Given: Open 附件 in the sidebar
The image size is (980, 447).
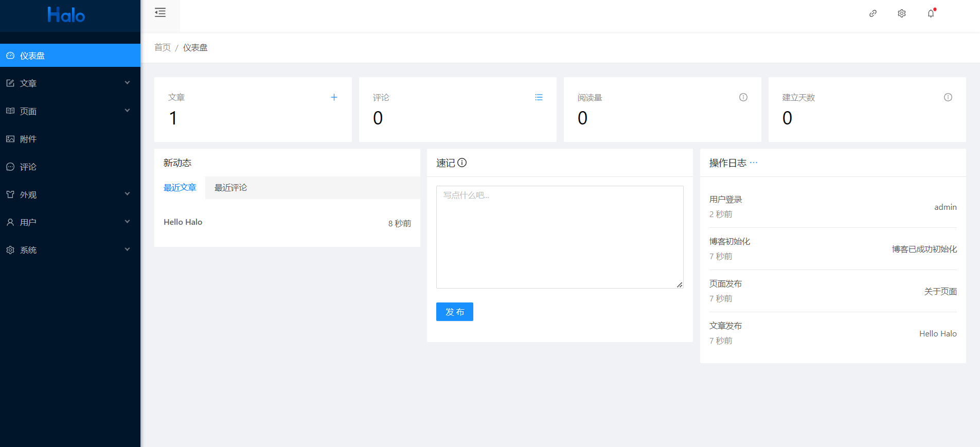Looking at the screenshot, I should click(28, 139).
